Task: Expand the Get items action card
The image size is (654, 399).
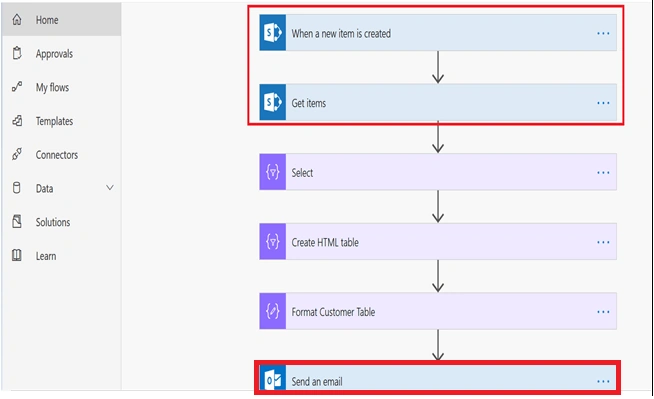Action: pyautogui.click(x=438, y=103)
